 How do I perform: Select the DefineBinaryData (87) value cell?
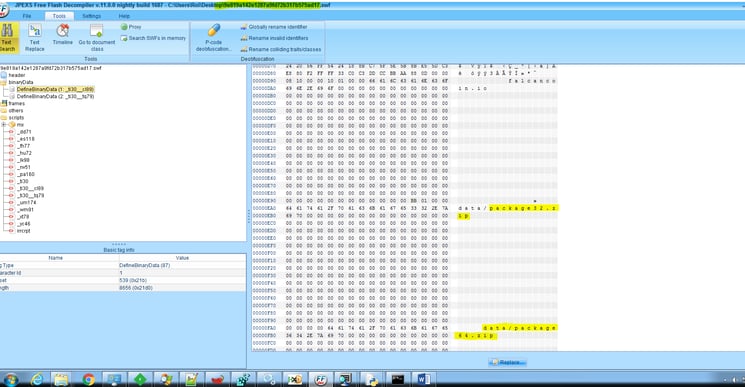[x=182, y=265]
